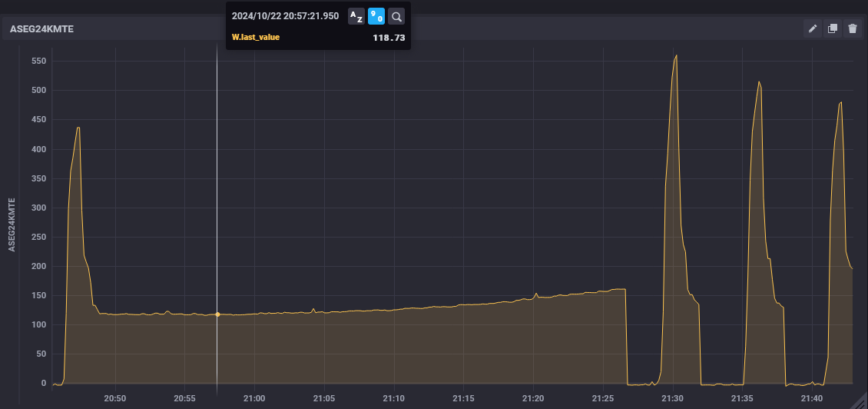The width and height of the screenshot is (868, 409).
Task: Click the 550 label on the Y axis
Action: tap(38, 61)
